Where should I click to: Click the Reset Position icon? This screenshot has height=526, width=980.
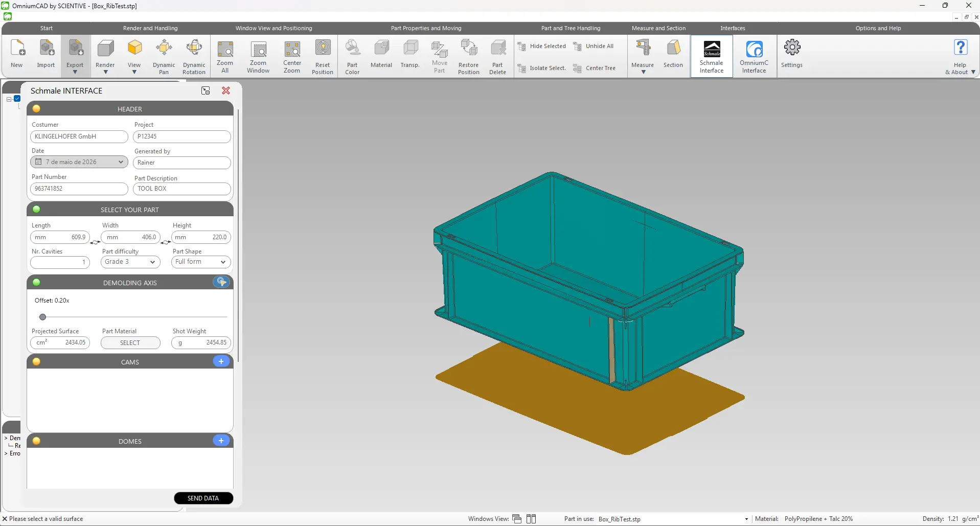click(x=323, y=48)
